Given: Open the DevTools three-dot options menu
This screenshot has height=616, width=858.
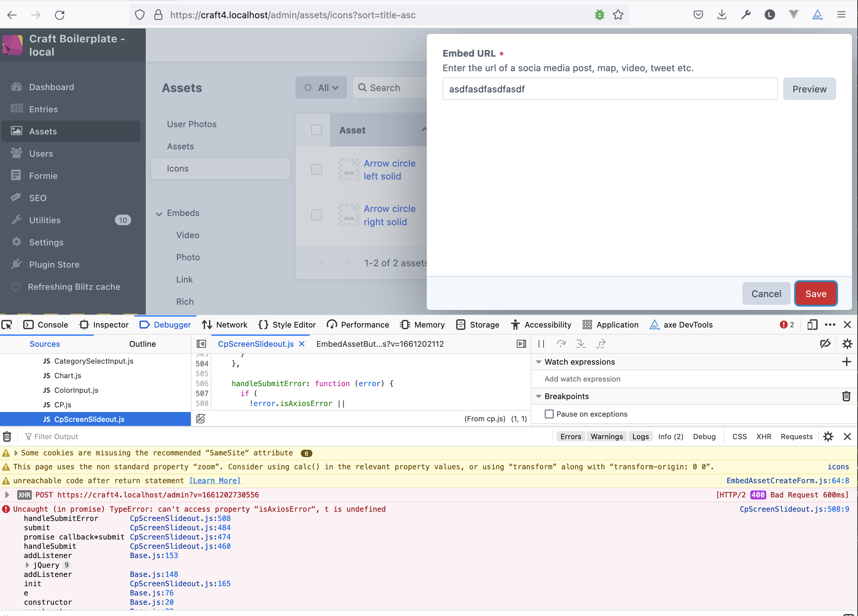Looking at the screenshot, I should [x=830, y=325].
